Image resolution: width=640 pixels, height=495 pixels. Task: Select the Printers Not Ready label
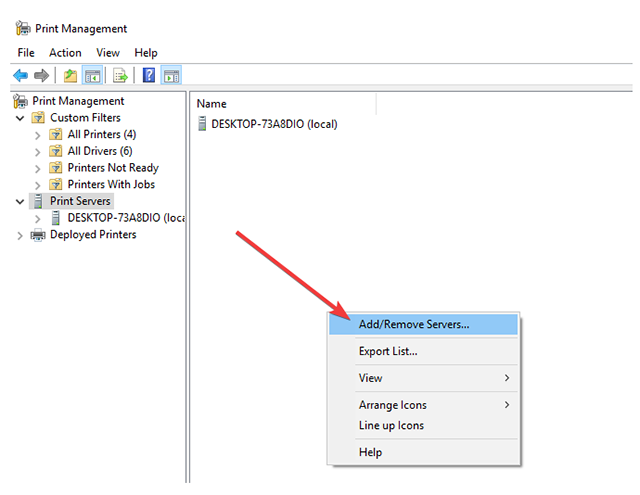(113, 168)
